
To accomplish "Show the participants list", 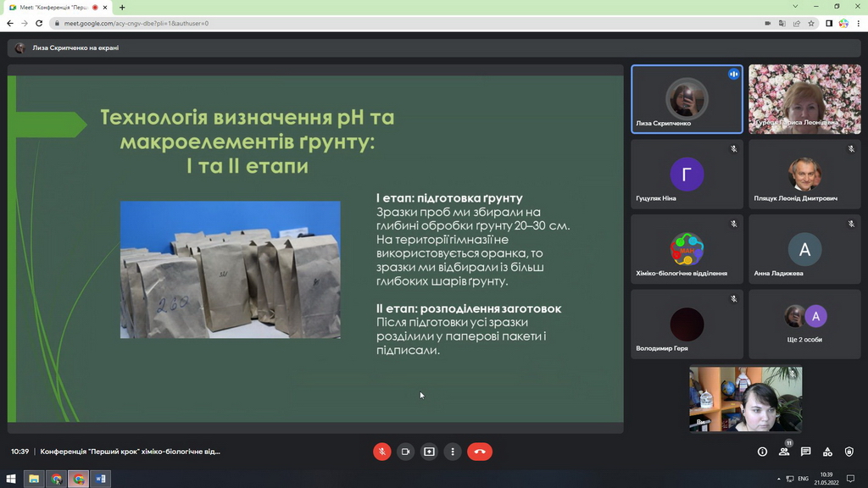I will [784, 452].
